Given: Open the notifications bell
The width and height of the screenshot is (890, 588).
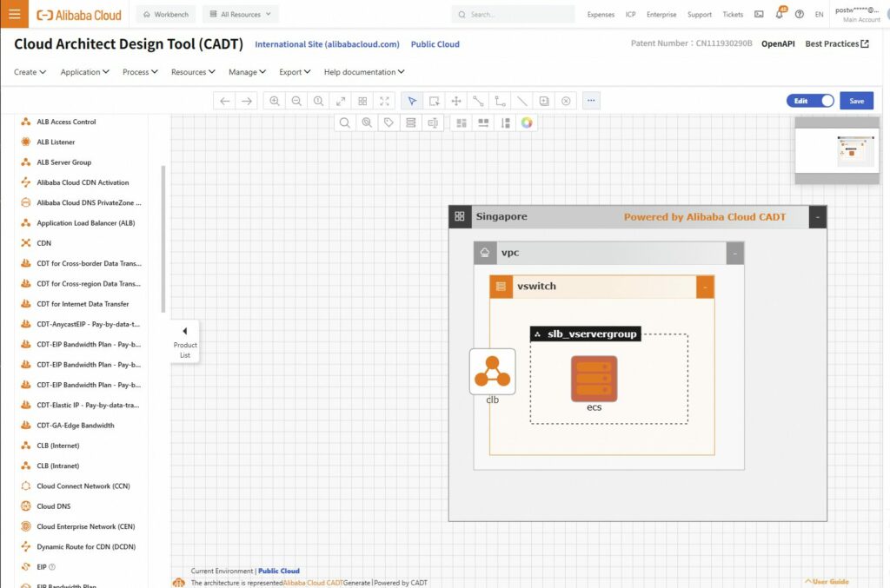Looking at the screenshot, I should tap(780, 14).
